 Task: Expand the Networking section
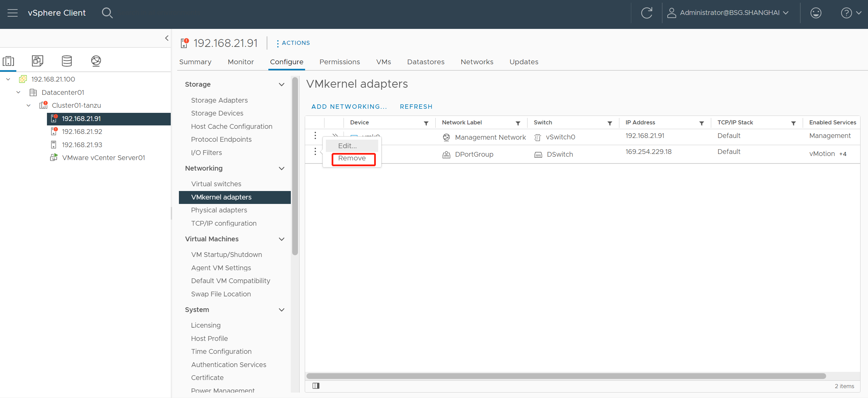point(282,168)
